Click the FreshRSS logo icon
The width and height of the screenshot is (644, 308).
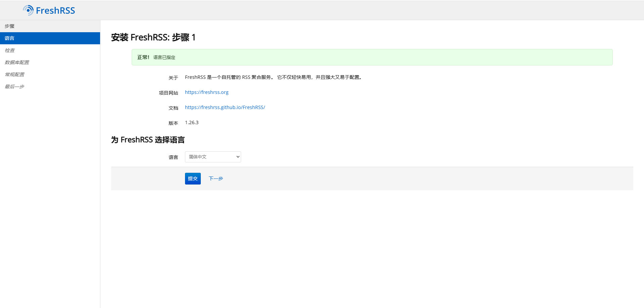click(x=28, y=10)
